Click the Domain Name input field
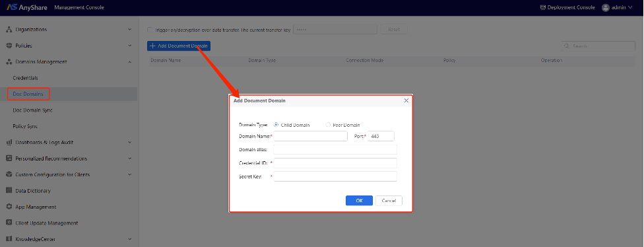This screenshot has height=247, width=644. coord(311,136)
